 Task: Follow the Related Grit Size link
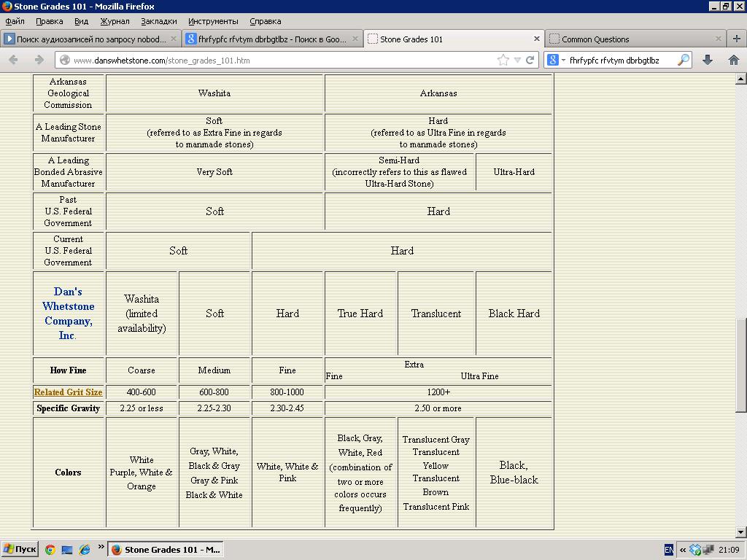(x=68, y=392)
